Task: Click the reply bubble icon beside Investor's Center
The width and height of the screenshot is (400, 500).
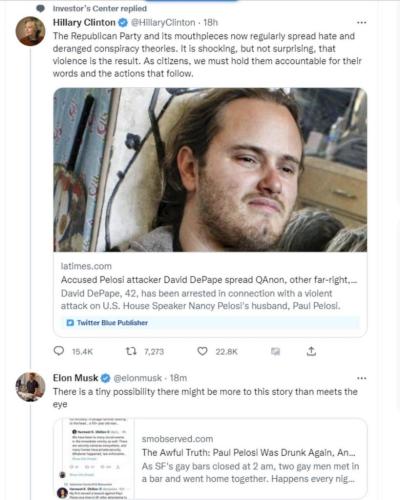Action: tap(40, 8)
